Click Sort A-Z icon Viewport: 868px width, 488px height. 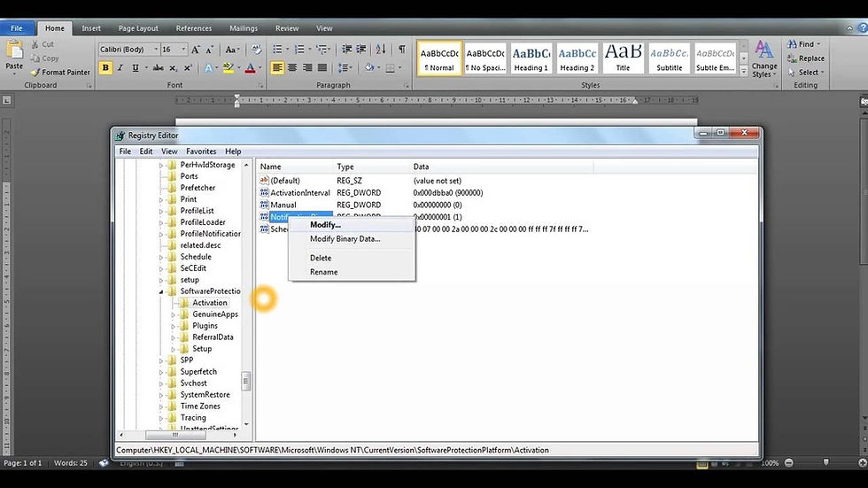coord(381,50)
